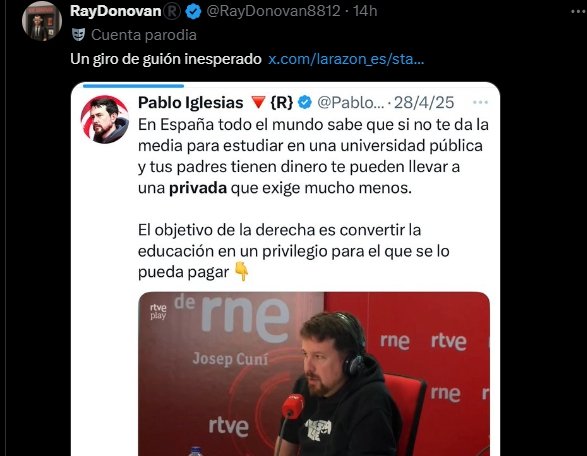Click the Pablo Iglesias name
The image size is (587, 456).
191,103
